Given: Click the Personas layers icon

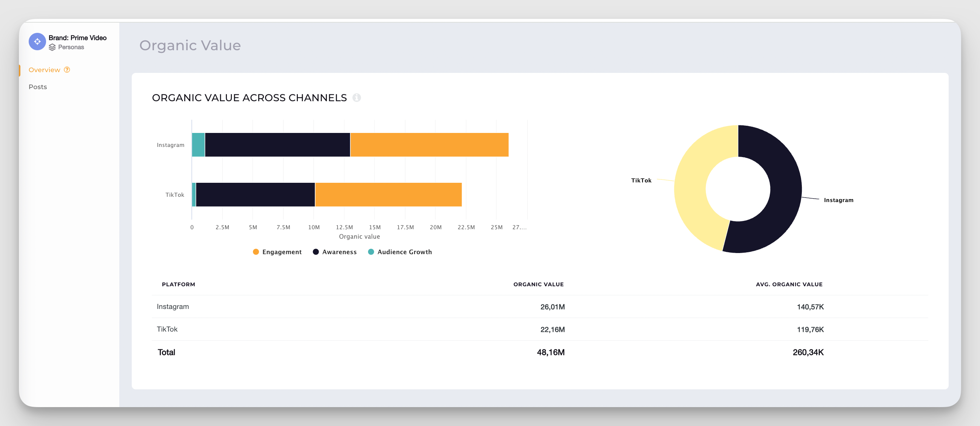Looking at the screenshot, I should (52, 47).
